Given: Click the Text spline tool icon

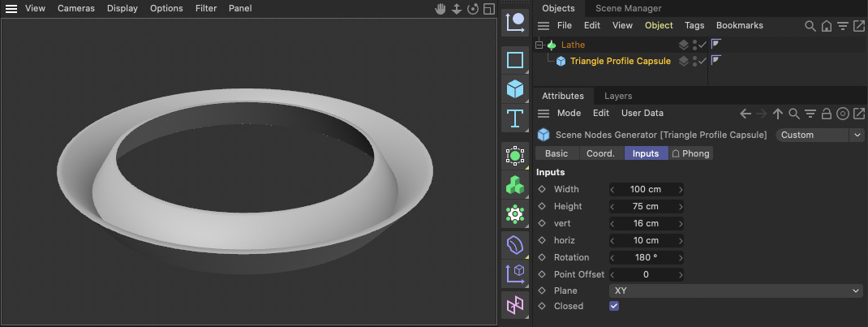Looking at the screenshot, I should click(x=514, y=119).
